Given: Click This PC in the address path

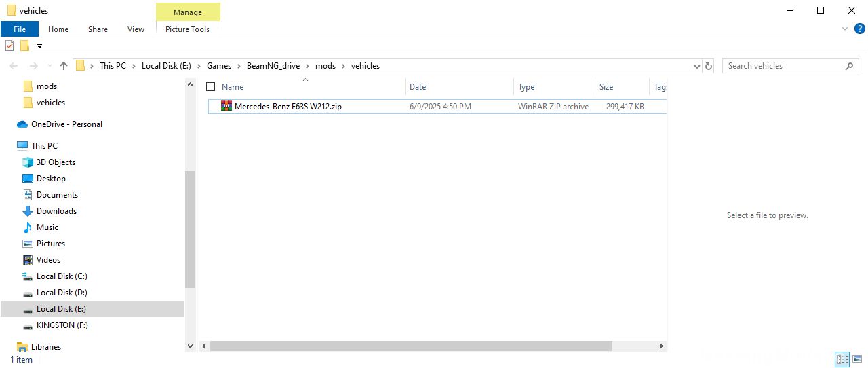Looking at the screenshot, I should point(113,66).
